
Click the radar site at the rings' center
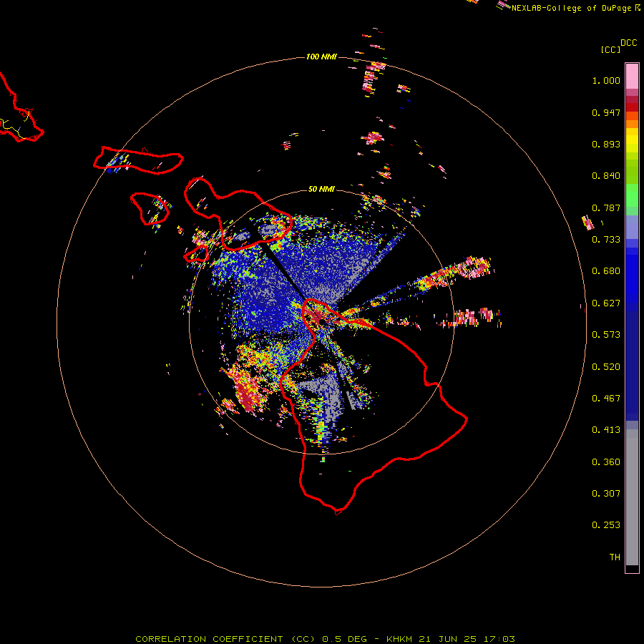(x=321, y=321)
